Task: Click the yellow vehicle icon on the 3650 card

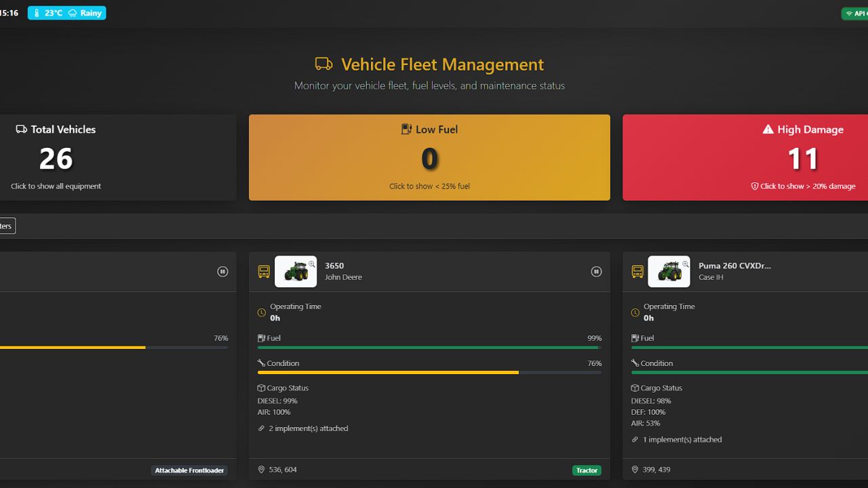Action: 264,272
